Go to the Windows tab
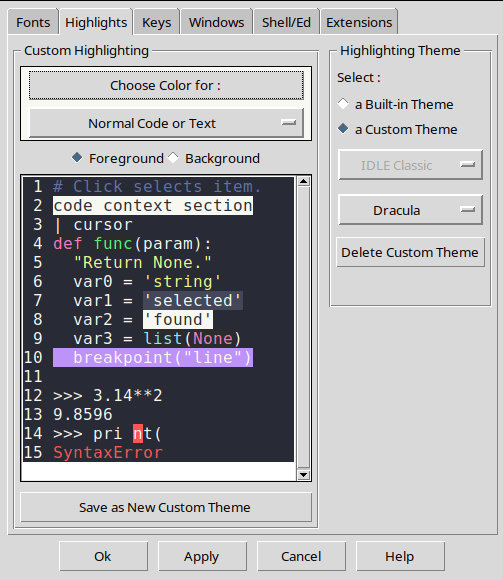This screenshot has width=503, height=580. 216,22
